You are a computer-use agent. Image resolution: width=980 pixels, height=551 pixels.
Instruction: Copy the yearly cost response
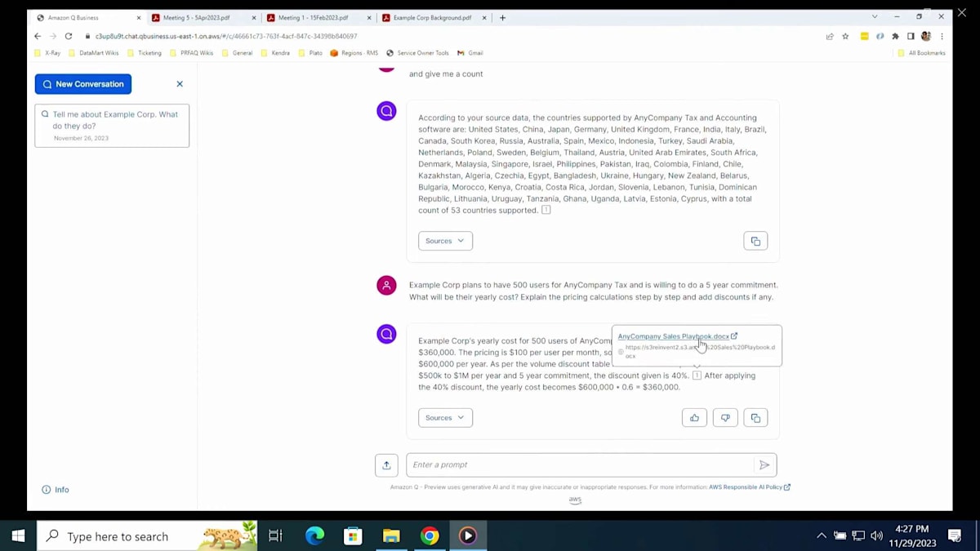755,418
